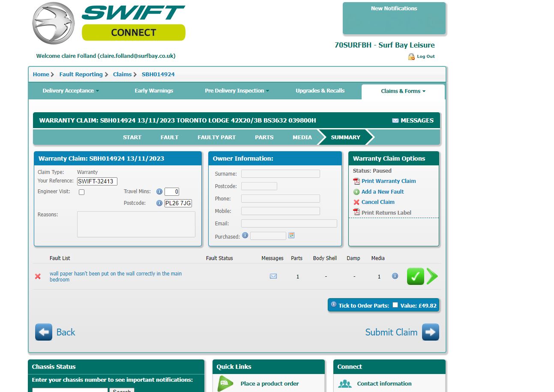Click the Postcode info icon
Screen dimensions: 554x392
(x=159, y=203)
